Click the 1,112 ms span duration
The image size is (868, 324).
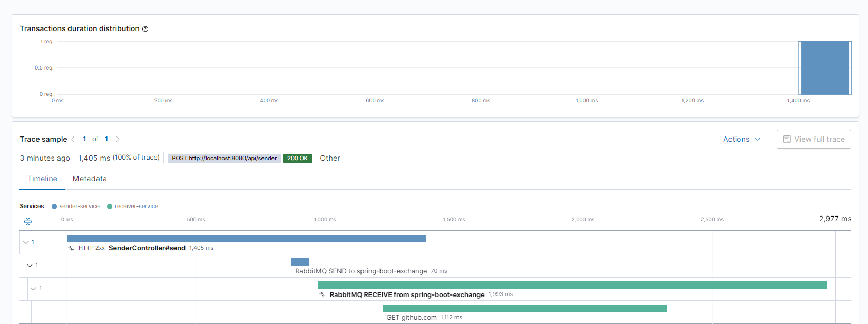coord(451,318)
